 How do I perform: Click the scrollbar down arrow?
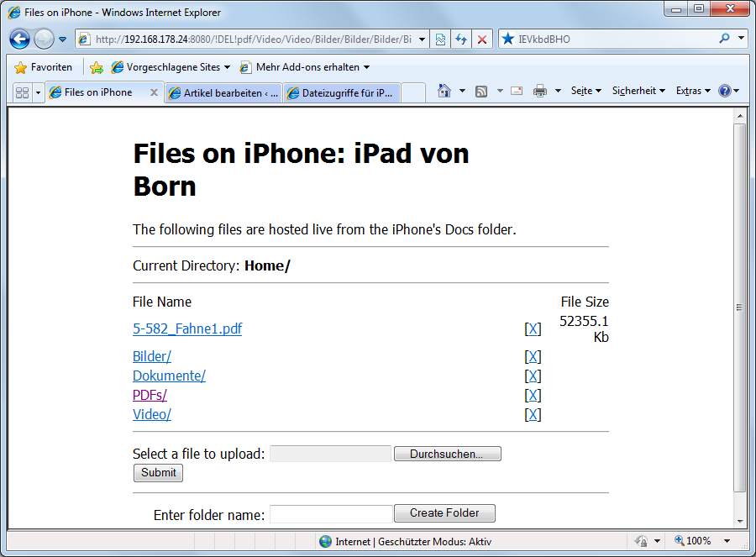739,522
